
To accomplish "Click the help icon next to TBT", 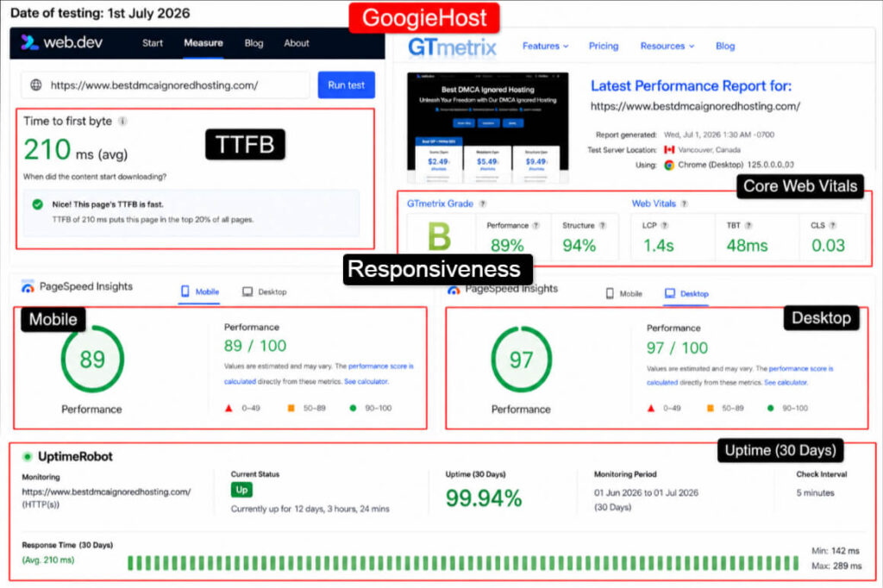I will coord(748,225).
